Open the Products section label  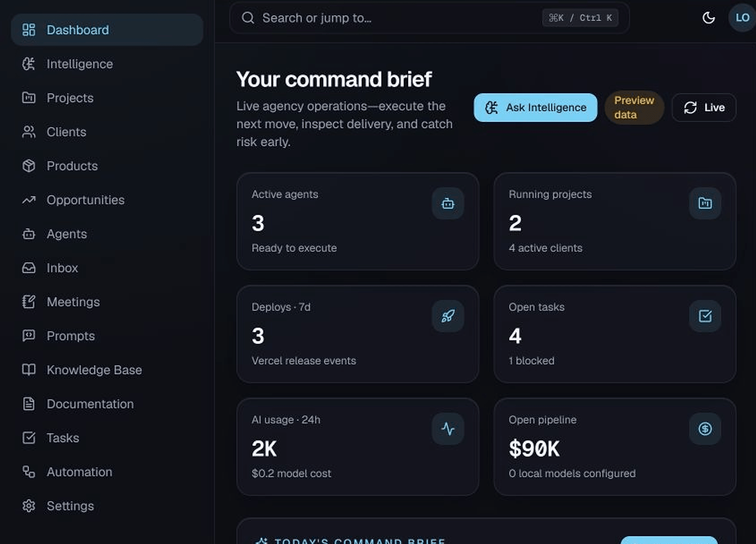click(x=72, y=166)
